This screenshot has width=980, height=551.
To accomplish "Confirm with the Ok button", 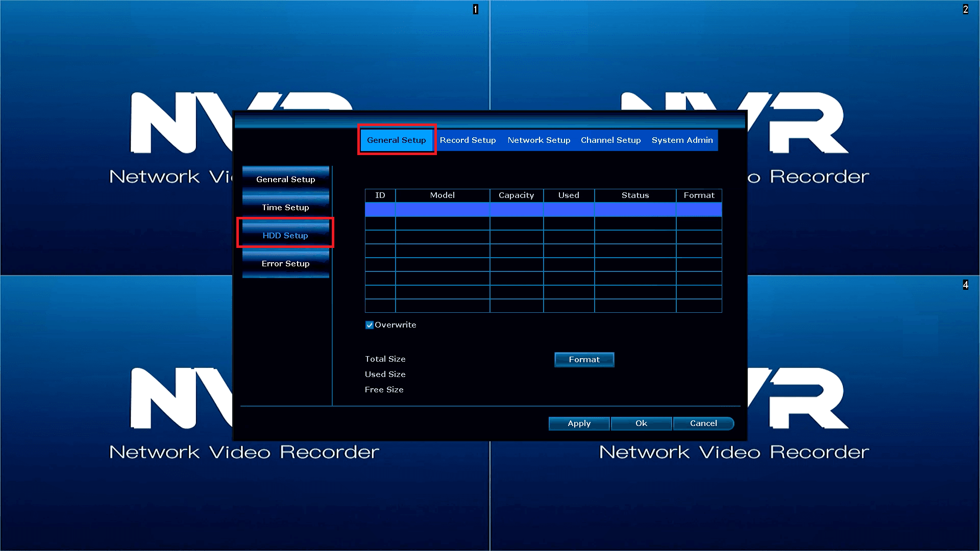I will point(641,423).
